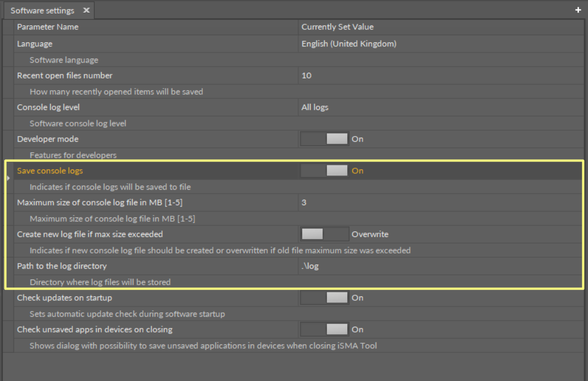
Task: Click the row selector arrow beside Save console logs
Action: [8, 178]
